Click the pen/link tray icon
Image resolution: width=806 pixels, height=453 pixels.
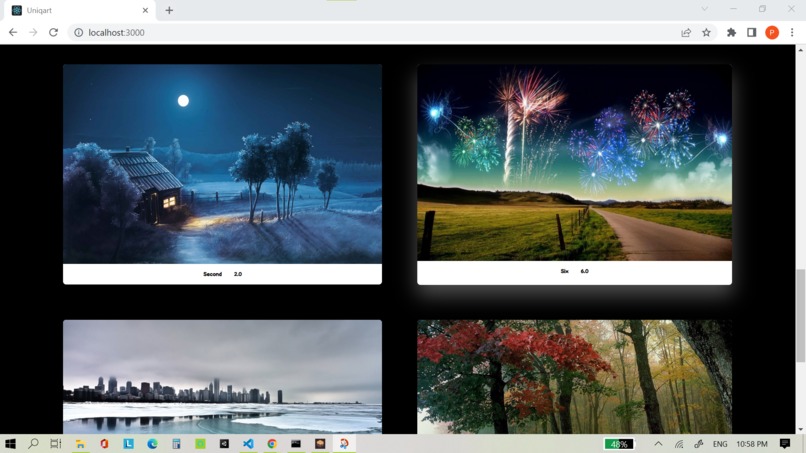(699, 444)
